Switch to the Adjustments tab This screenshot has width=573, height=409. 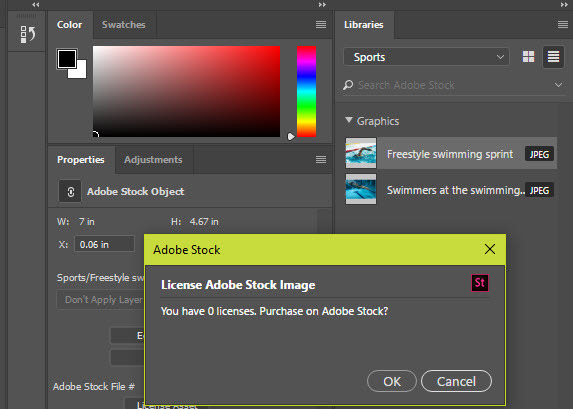tap(153, 159)
